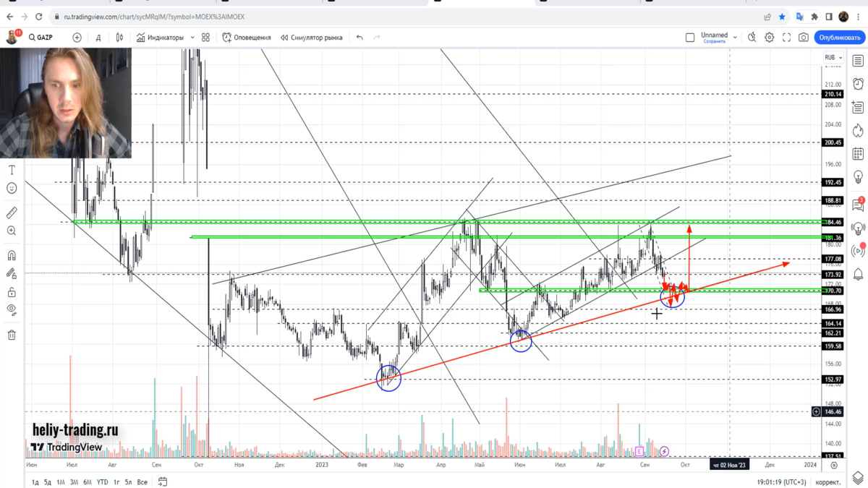
Task: Open the time axis settings gear
Action: [x=834, y=465]
